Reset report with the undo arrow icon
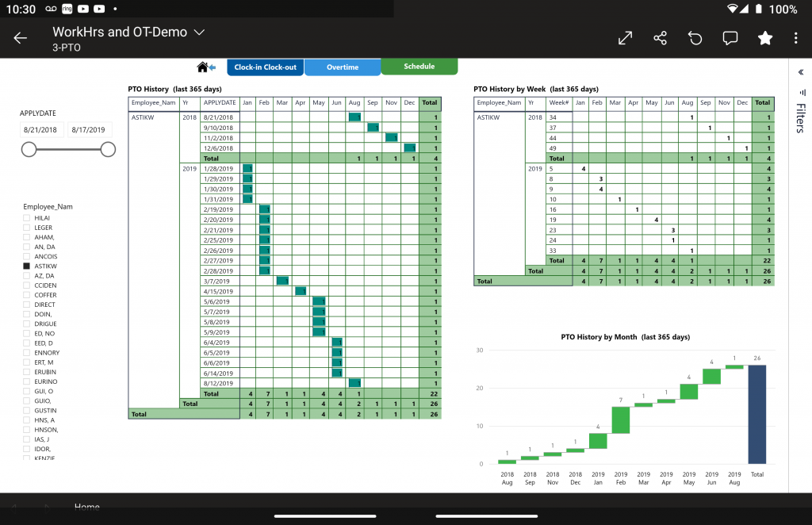 695,38
